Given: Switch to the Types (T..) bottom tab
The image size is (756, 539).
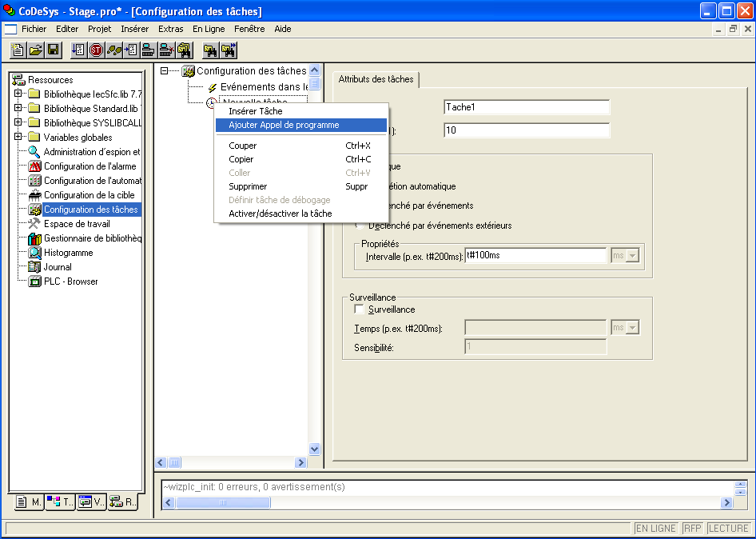Looking at the screenshot, I should click(60, 502).
